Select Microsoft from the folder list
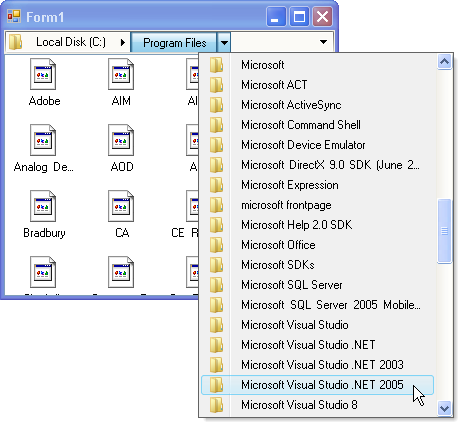Screen dimensions: 458x422 (318, 65)
